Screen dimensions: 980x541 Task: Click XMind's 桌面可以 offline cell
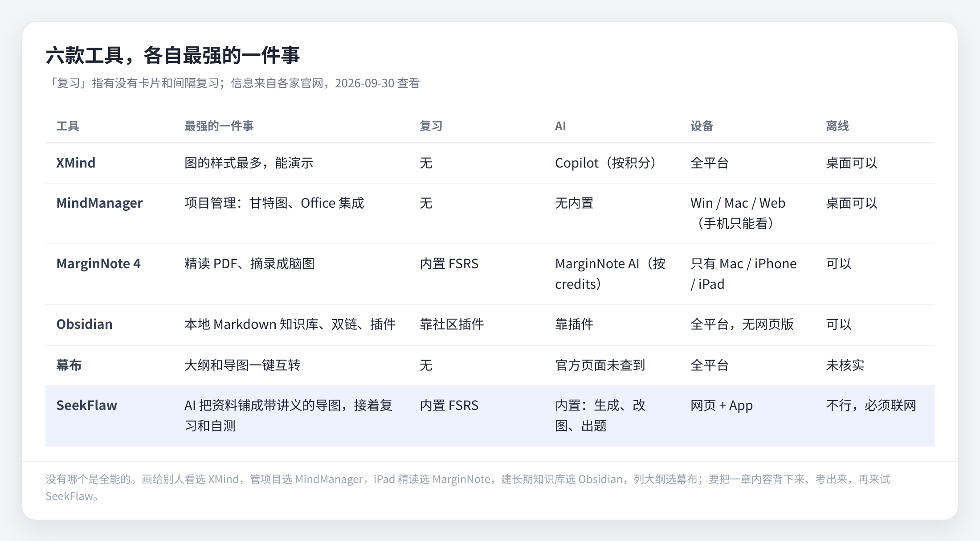tap(852, 163)
